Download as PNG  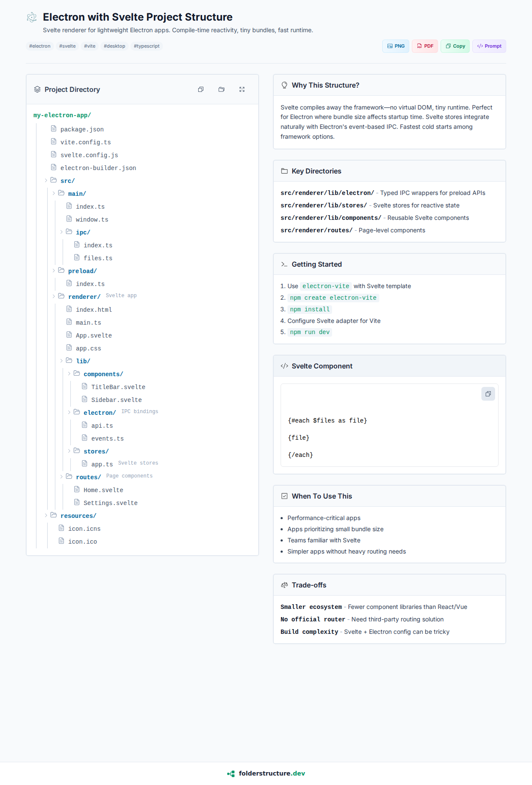point(396,46)
